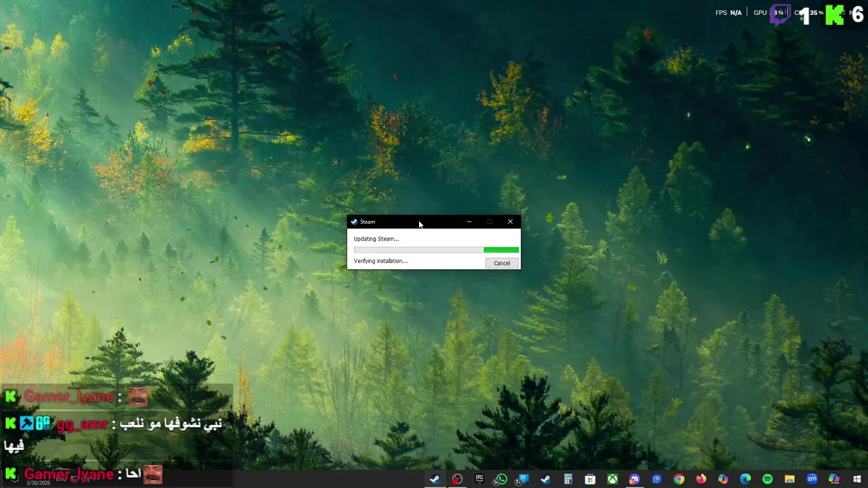
Task: Open the Xbox app from the taskbar
Action: tap(612, 479)
